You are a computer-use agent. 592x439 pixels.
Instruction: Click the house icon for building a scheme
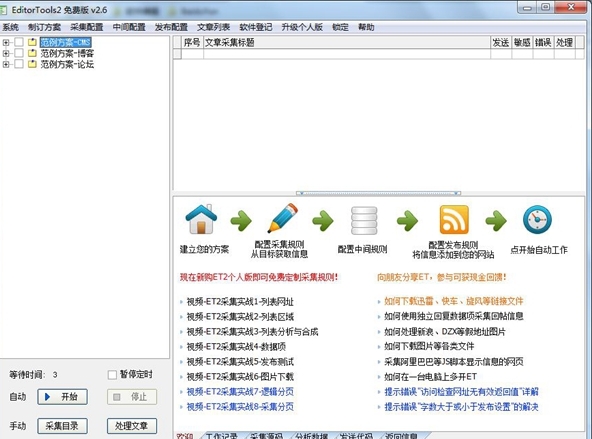pos(201,219)
